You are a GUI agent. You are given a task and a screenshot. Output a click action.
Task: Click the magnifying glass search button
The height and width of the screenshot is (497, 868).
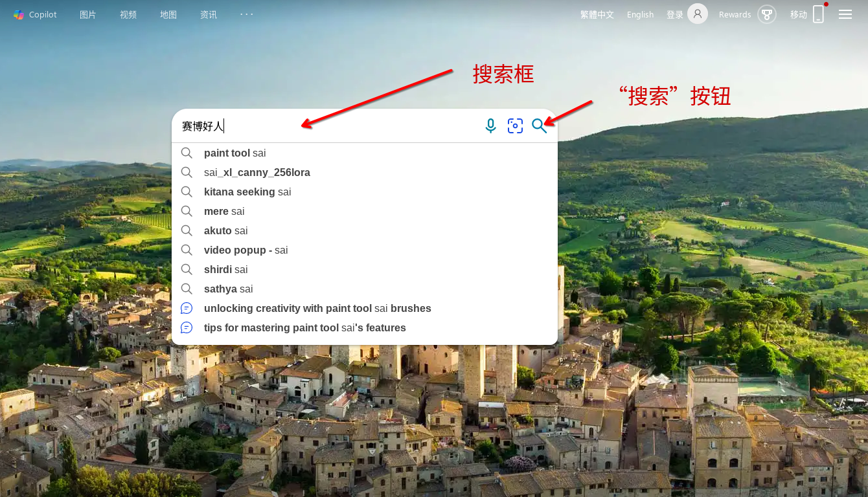point(539,126)
